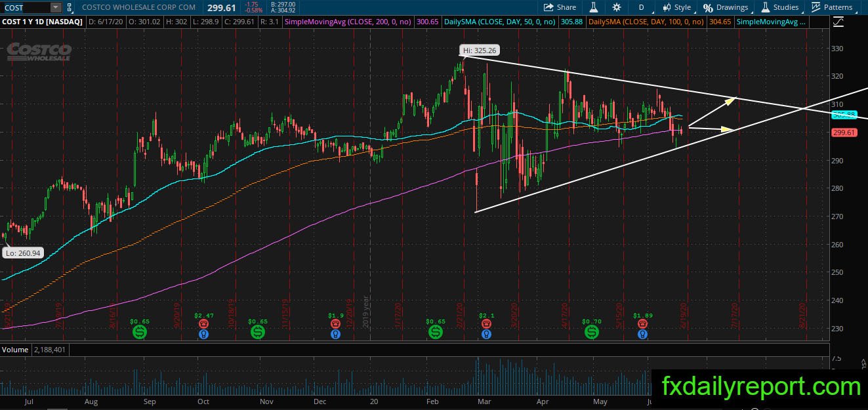Click the DailySMA 100 study label
This screenshot has height=410, width=868.
coord(646,22)
